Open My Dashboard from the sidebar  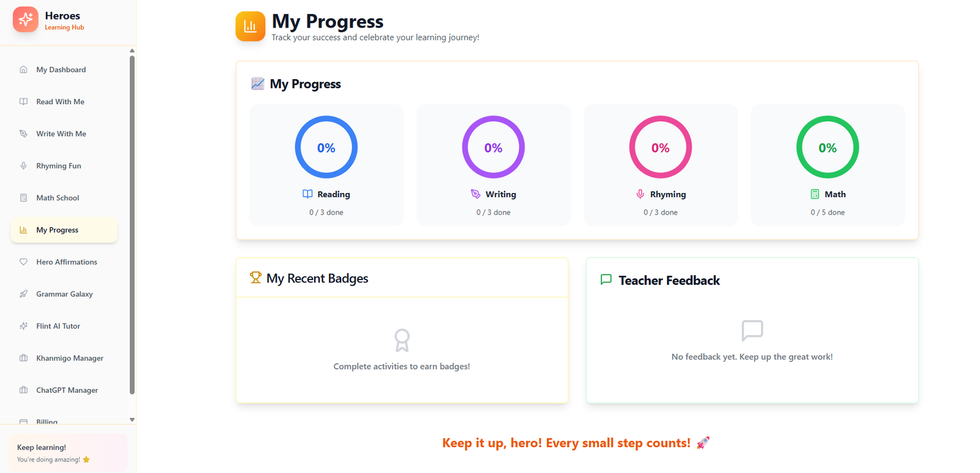coord(61,70)
